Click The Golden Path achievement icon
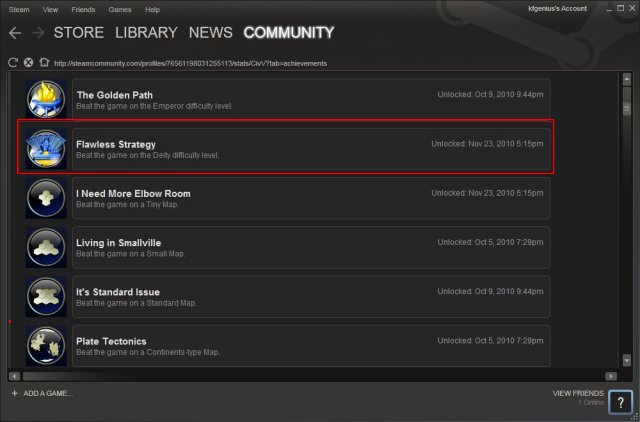640x422 pixels. click(46, 99)
